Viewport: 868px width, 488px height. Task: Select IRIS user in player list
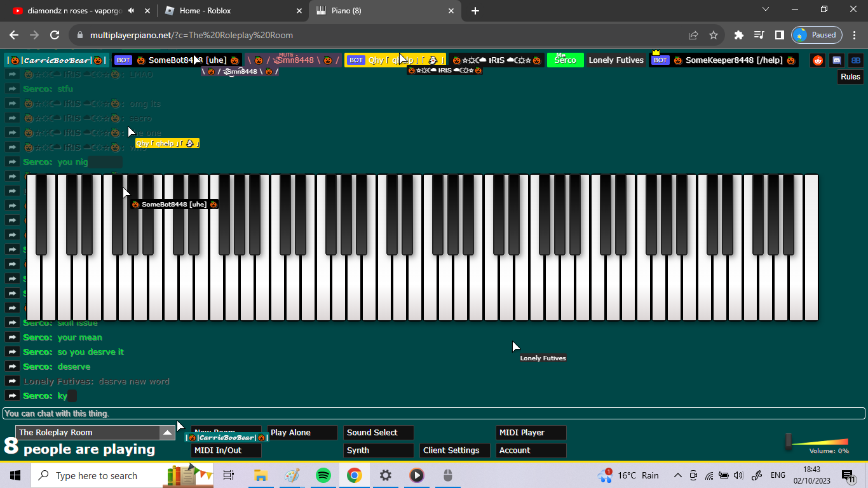(x=496, y=60)
